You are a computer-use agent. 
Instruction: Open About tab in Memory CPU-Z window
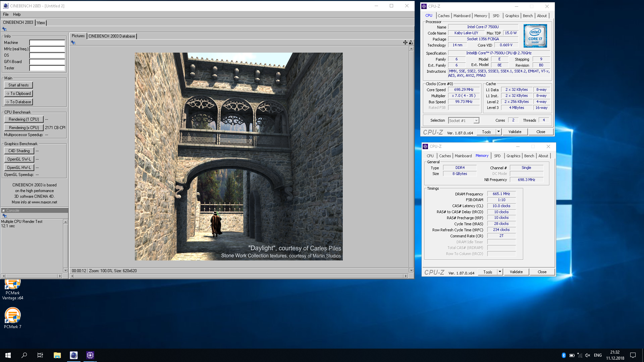(543, 156)
